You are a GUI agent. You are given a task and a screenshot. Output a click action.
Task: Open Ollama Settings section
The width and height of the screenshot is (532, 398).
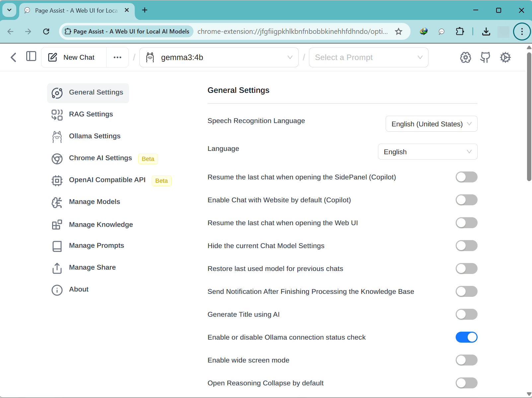95,136
